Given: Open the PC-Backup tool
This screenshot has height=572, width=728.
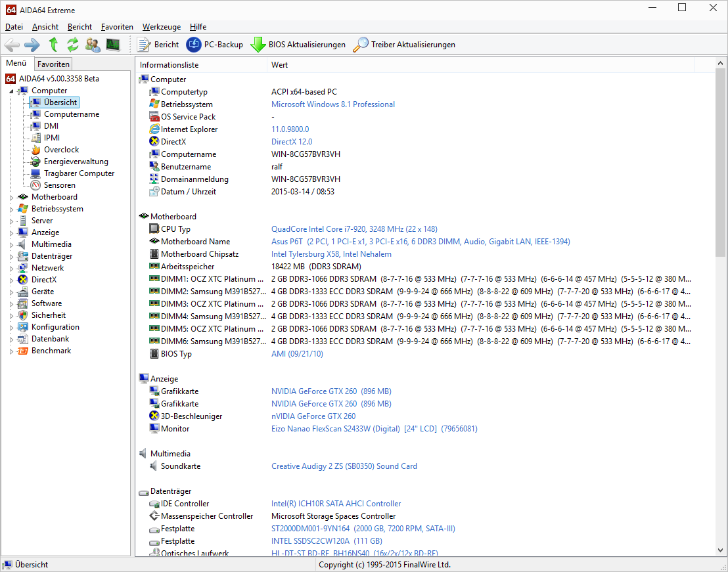Looking at the screenshot, I should point(214,45).
